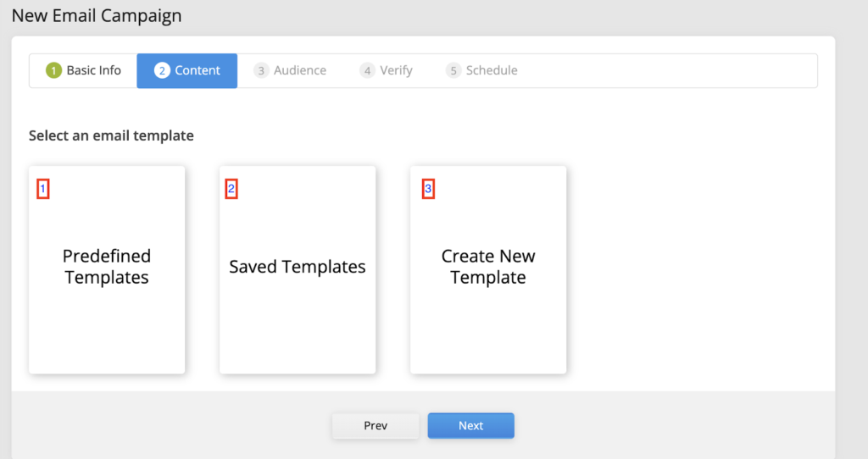Go back to the Basic Info step
This screenshot has width=868, height=459.
click(83, 71)
